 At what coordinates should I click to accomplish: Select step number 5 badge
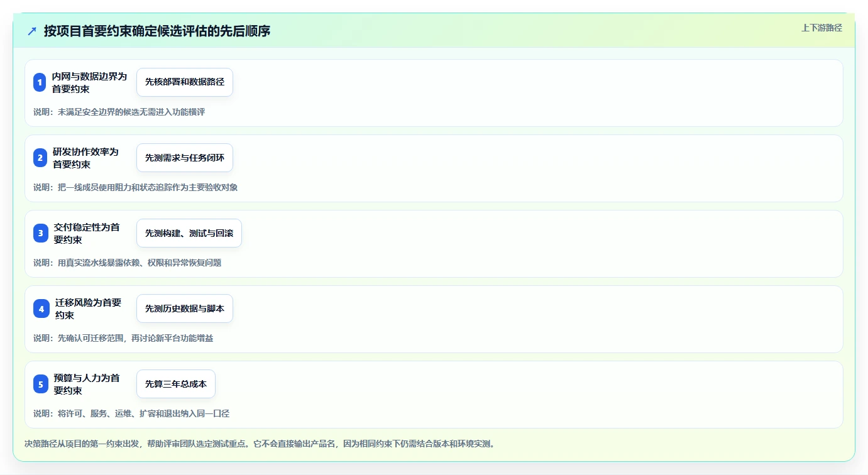(40, 384)
